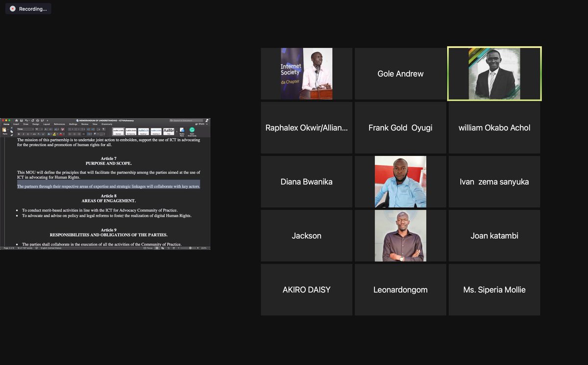Toggle Underline formatting in Word

[28, 134]
